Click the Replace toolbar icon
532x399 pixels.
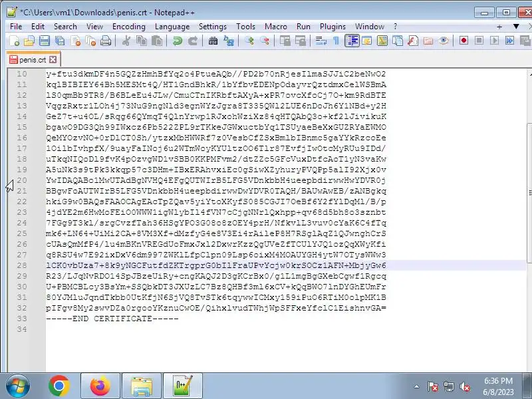click(x=229, y=41)
